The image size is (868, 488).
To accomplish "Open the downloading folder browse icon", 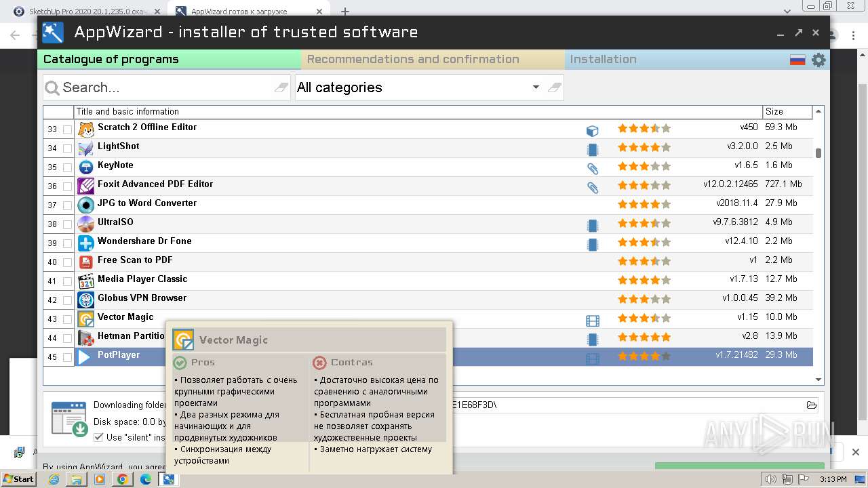I will point(812,405).
